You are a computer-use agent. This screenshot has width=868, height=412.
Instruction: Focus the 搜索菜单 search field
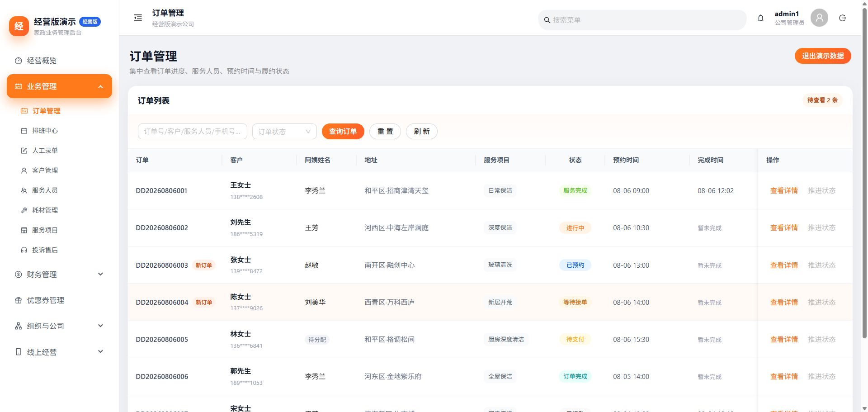[x=642, y=20]
